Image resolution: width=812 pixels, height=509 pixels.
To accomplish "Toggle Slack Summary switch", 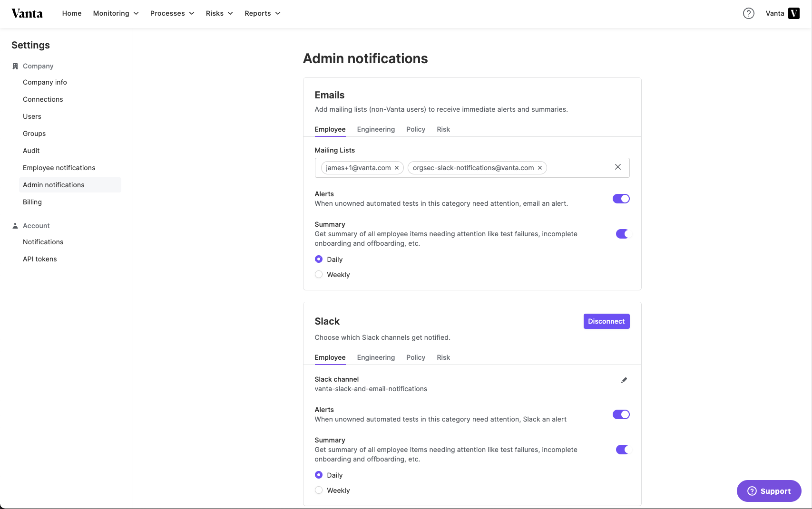I will tap(622, 450).
